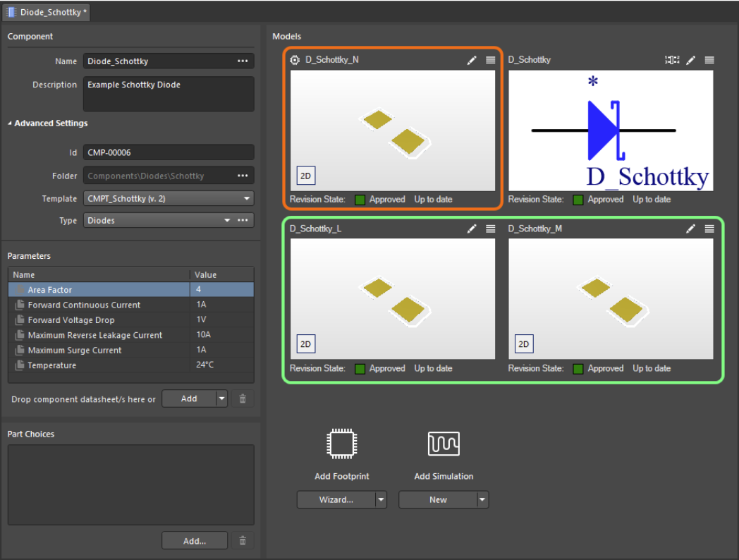Screen dimensions: 739x560
Task: Open the Template dropdown CMPT_Schottky
Action: pyautogui.click(x=169, y=198)
